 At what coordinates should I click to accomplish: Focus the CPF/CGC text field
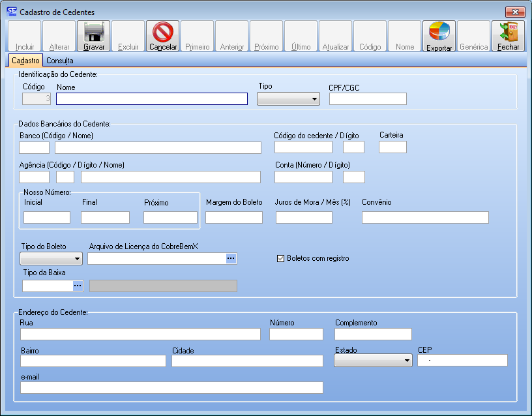(x=368, y=99)
